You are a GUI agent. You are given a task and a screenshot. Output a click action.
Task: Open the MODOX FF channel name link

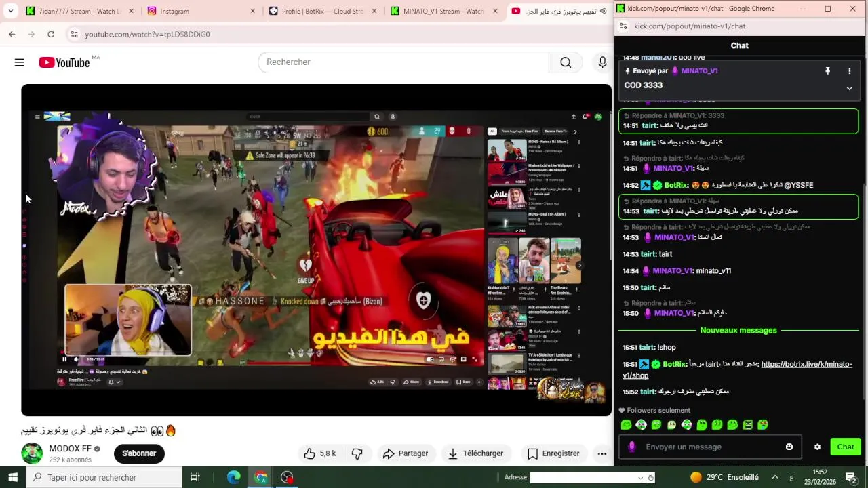[x=70, y=449]
